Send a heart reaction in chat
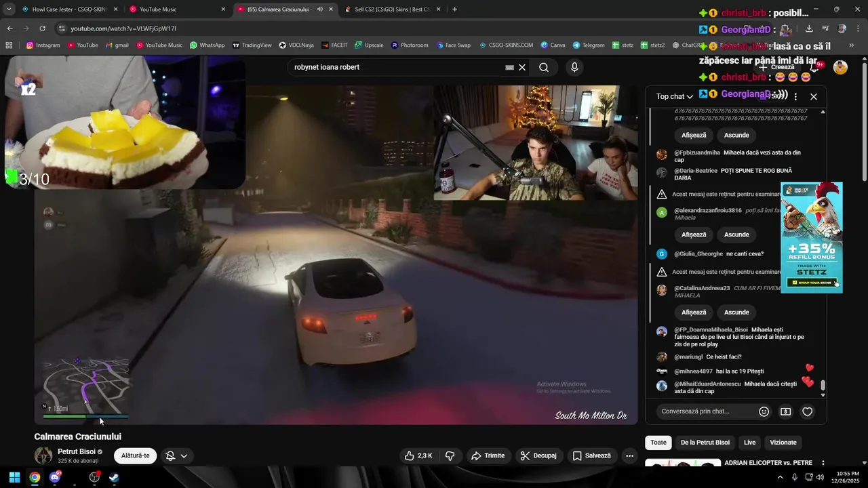Image resolution: width=868 pixels, height=488 pixels. click(x=808, y=411)
